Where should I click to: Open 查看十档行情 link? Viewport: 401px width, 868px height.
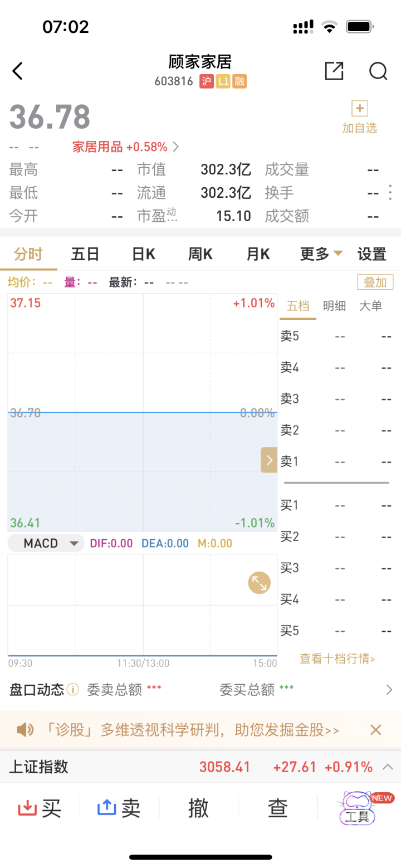(x=337, y=659)
